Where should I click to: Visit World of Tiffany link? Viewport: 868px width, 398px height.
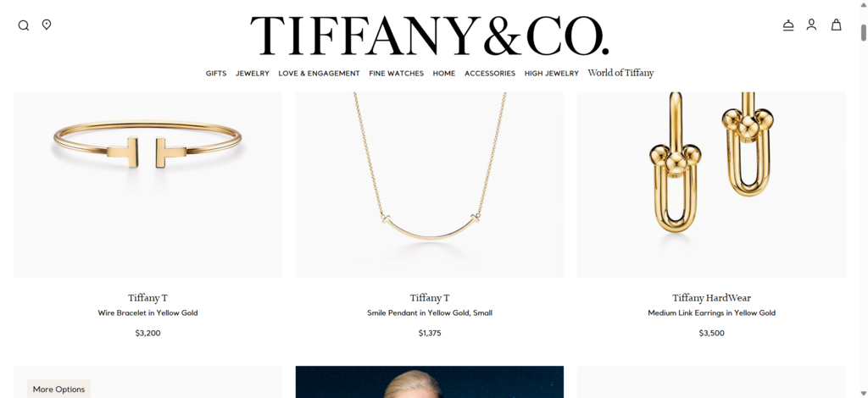(620, 73)
